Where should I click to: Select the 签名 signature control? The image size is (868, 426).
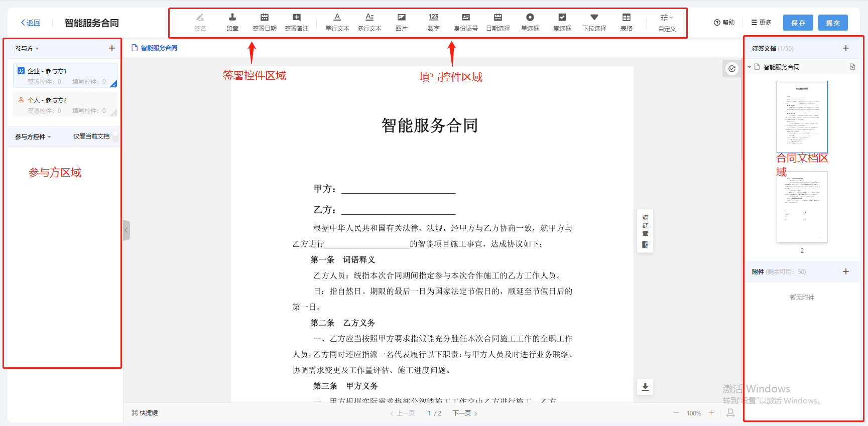point(200,23)
